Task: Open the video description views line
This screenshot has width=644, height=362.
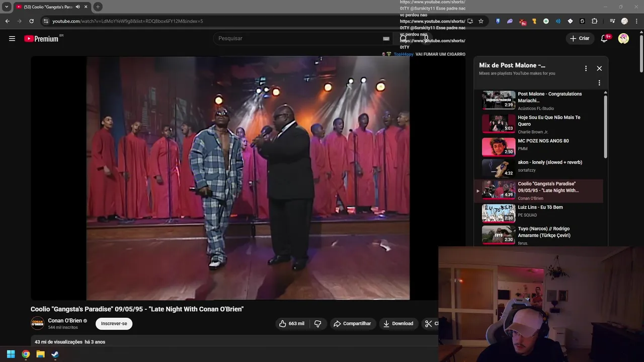Action: click(70, 342)
